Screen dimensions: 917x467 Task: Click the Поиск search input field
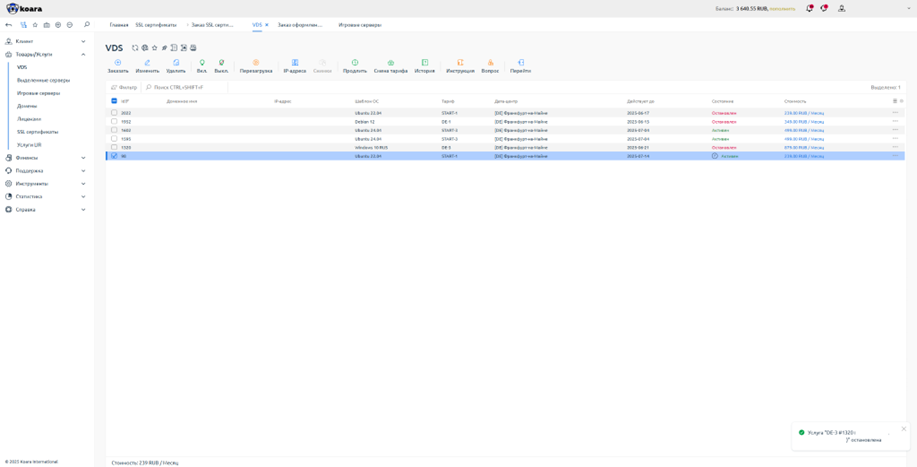[x=185, y=87]
